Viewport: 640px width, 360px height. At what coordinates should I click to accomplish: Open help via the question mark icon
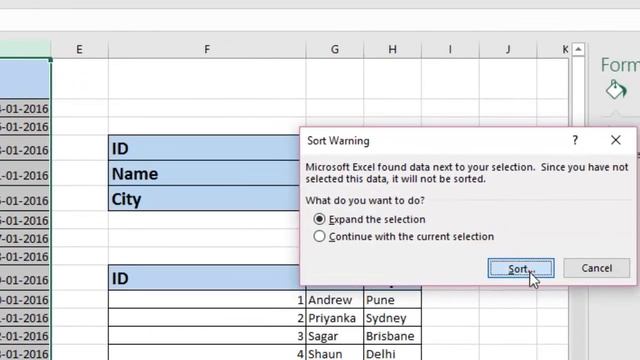(575, 140)
